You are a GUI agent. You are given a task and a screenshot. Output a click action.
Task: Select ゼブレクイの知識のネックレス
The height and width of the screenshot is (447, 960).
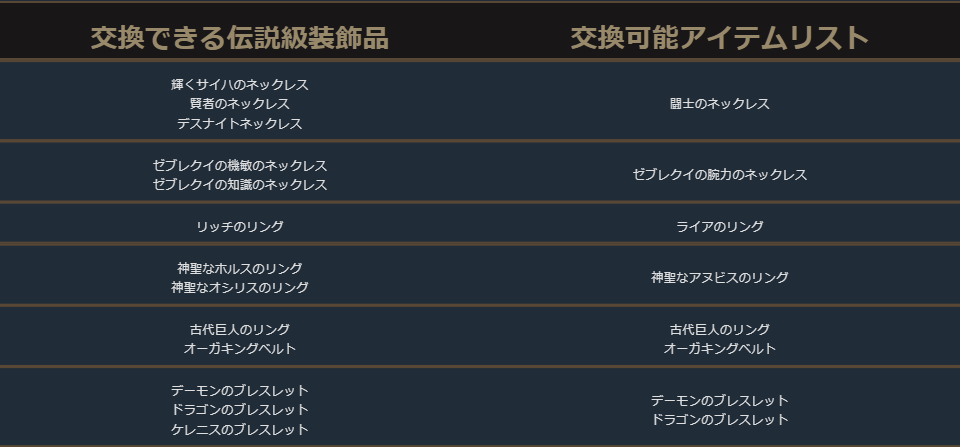click(x=240, y=185)
